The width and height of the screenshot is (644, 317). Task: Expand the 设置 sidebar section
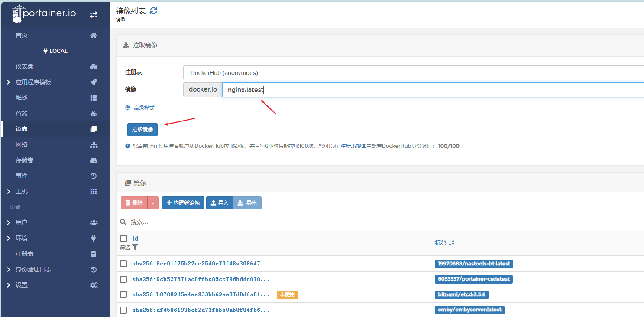[9, 285]
